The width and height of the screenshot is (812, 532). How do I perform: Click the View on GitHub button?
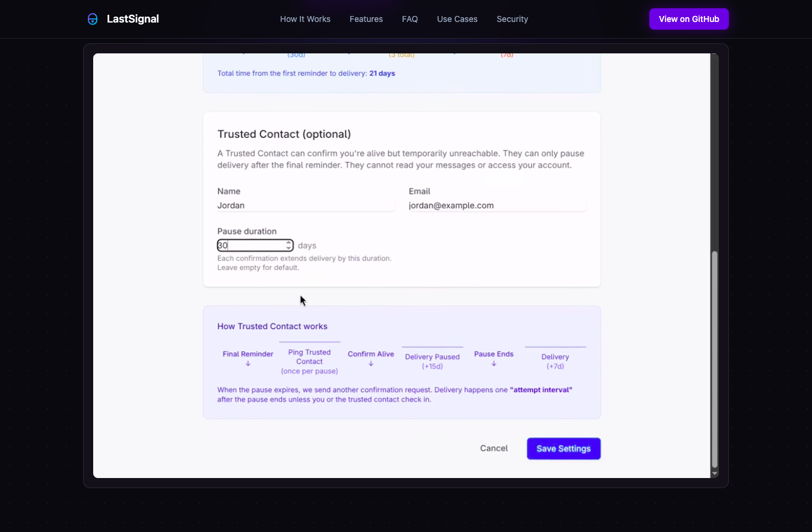point(689,19)
